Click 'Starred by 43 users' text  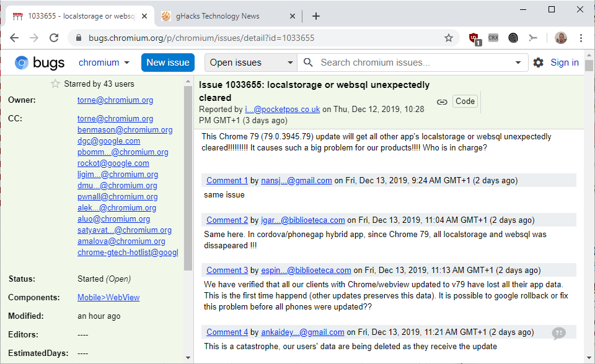[x=99, y=84]
